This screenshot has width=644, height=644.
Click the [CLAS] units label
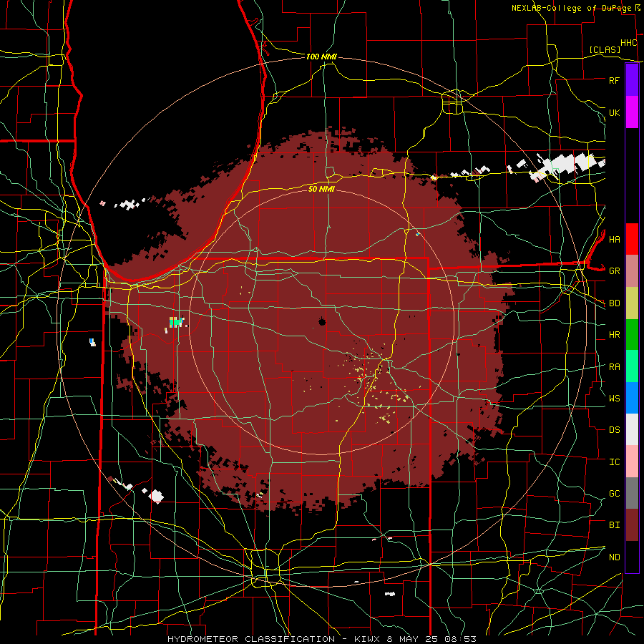click(605, 49)
